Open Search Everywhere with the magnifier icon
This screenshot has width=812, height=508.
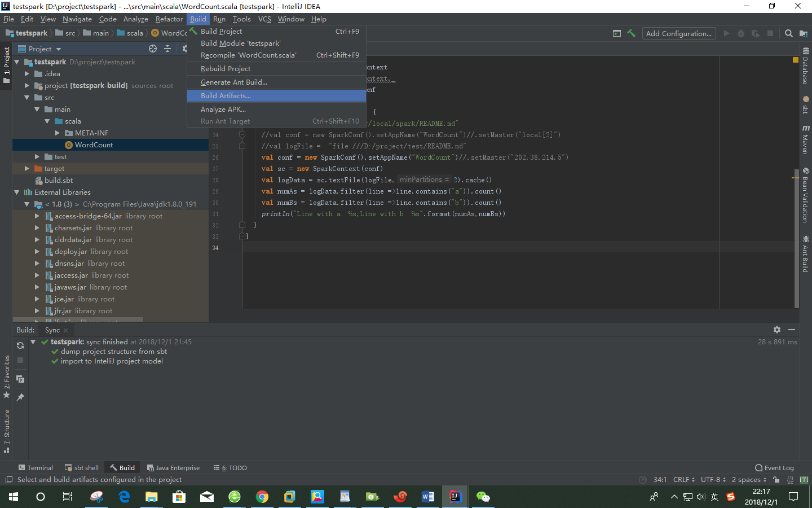788,33
